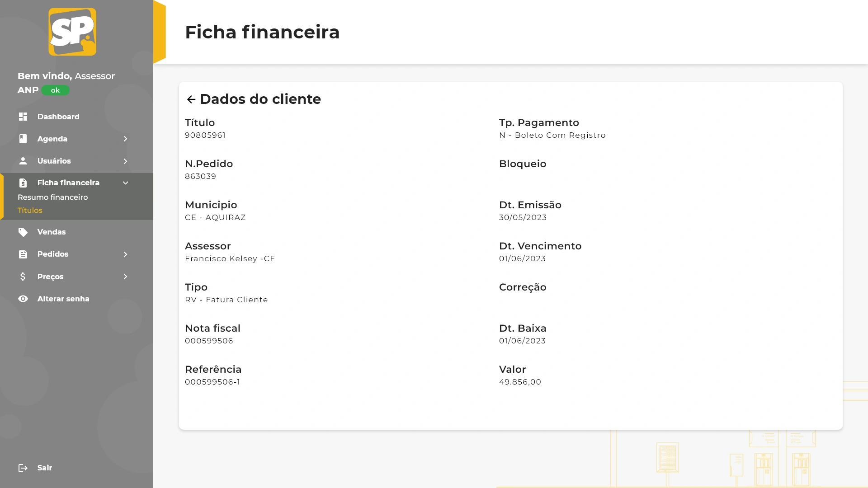
Task: Click the Preços dollar sign icon
Action: click(23, 277)
